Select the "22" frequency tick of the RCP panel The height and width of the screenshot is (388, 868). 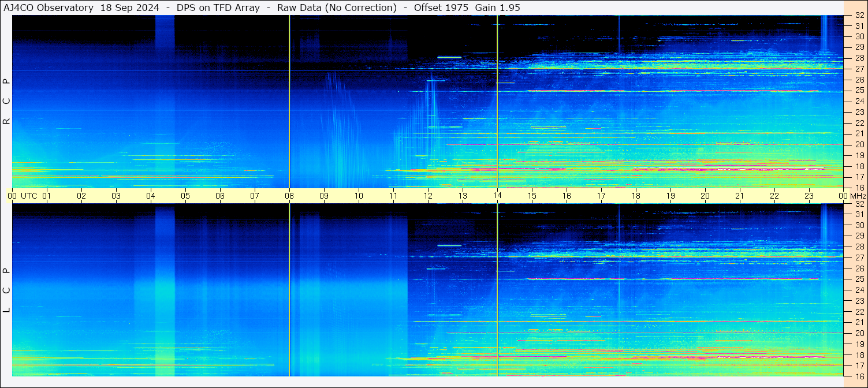click(859, 123)
